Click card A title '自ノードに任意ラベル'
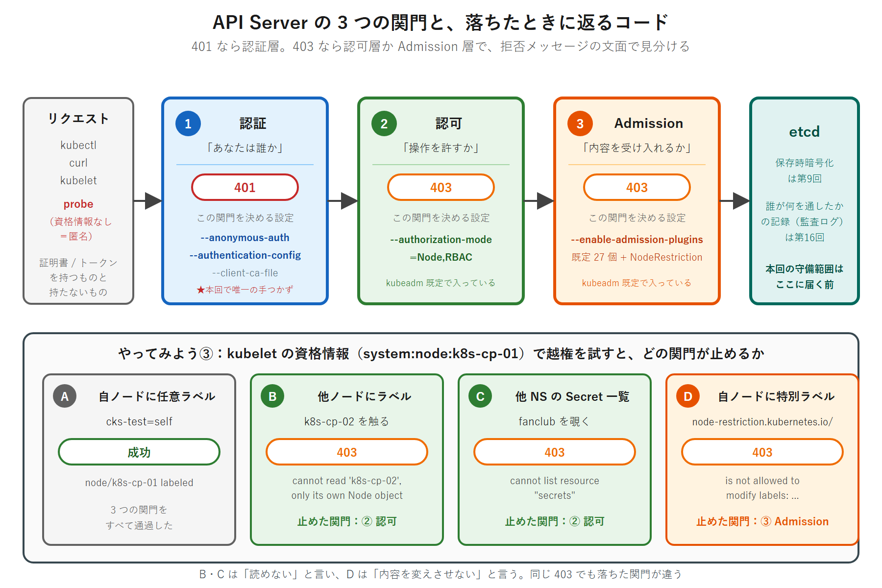This screenshot has height=588, width=882. pos(157,396)
